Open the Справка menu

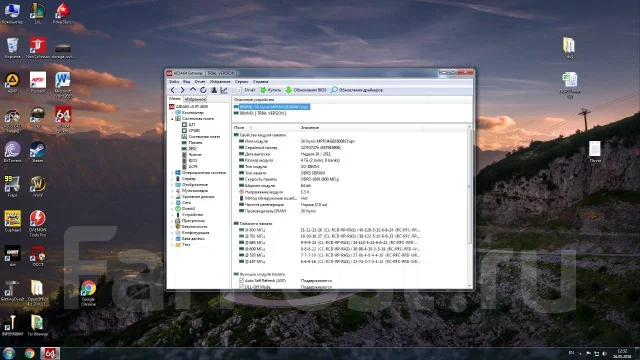tap(260, 82)
